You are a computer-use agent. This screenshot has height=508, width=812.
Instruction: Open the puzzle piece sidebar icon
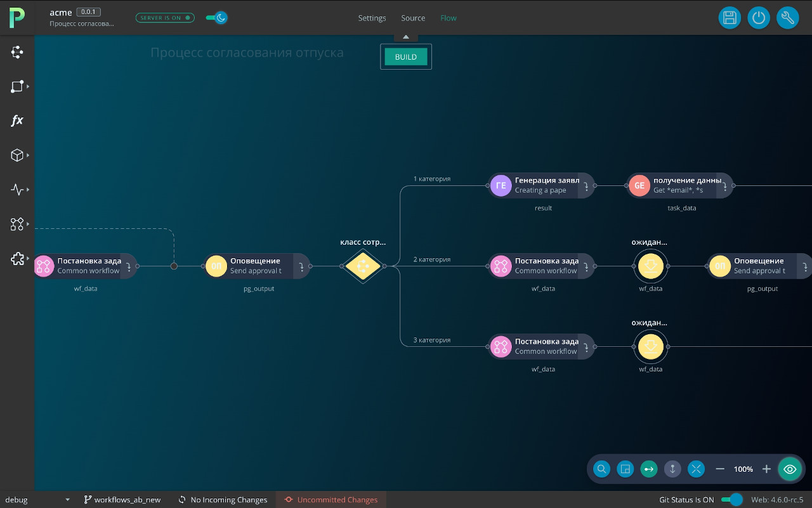(17, 259)
